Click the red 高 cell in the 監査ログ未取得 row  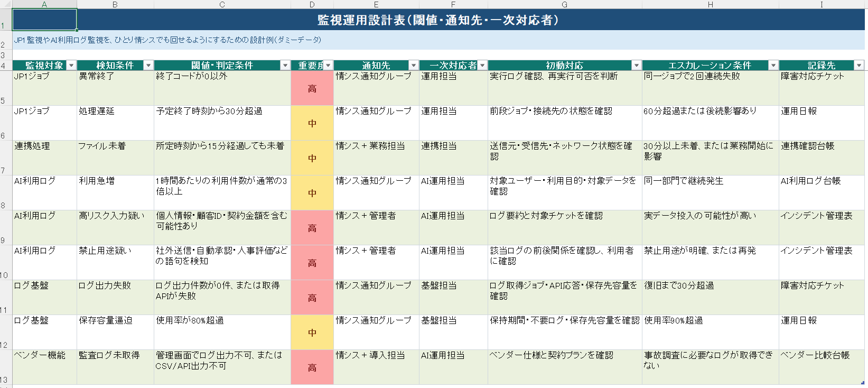[312, 367]
